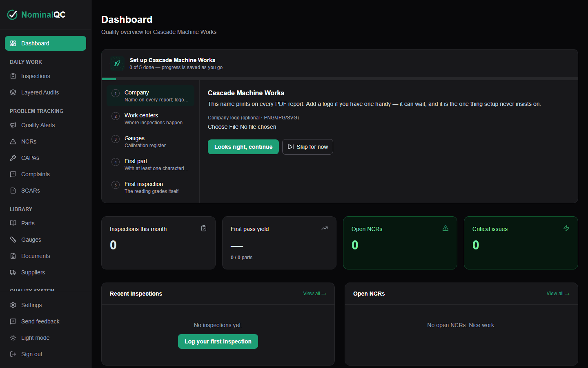Click the Gauges ruler icon in the sidebar
The height and width of the screenshot is (368, 588).
click(13, 240)
